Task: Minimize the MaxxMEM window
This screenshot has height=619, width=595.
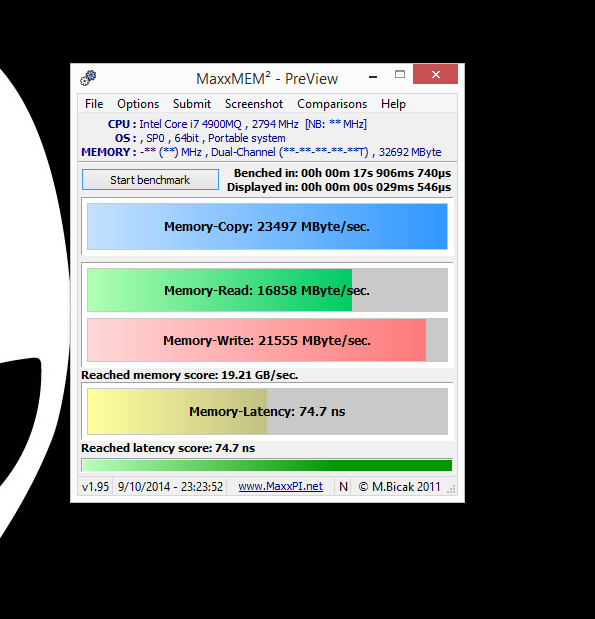Action: point(373,77)
